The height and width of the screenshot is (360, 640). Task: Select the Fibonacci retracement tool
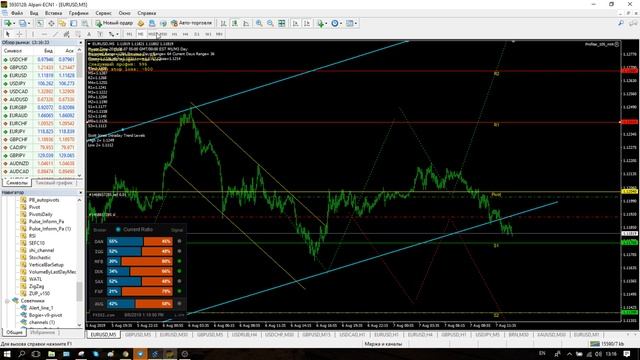(x=78, y=34)
